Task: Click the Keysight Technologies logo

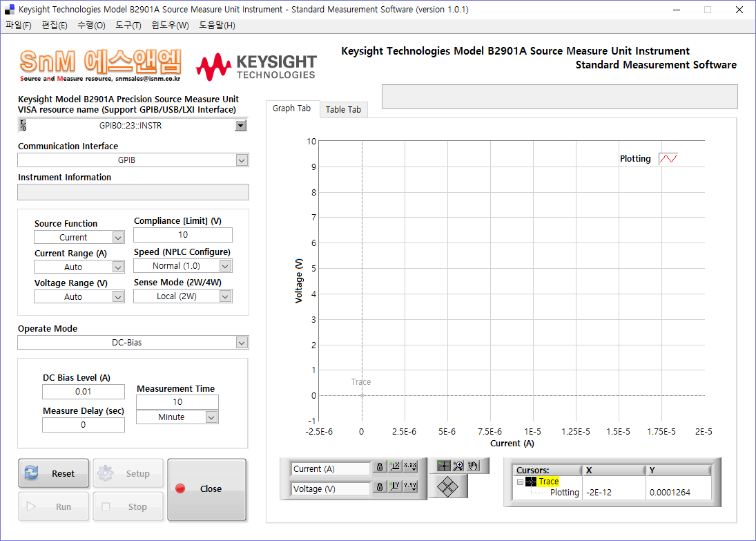Action: tap(256, 66)
